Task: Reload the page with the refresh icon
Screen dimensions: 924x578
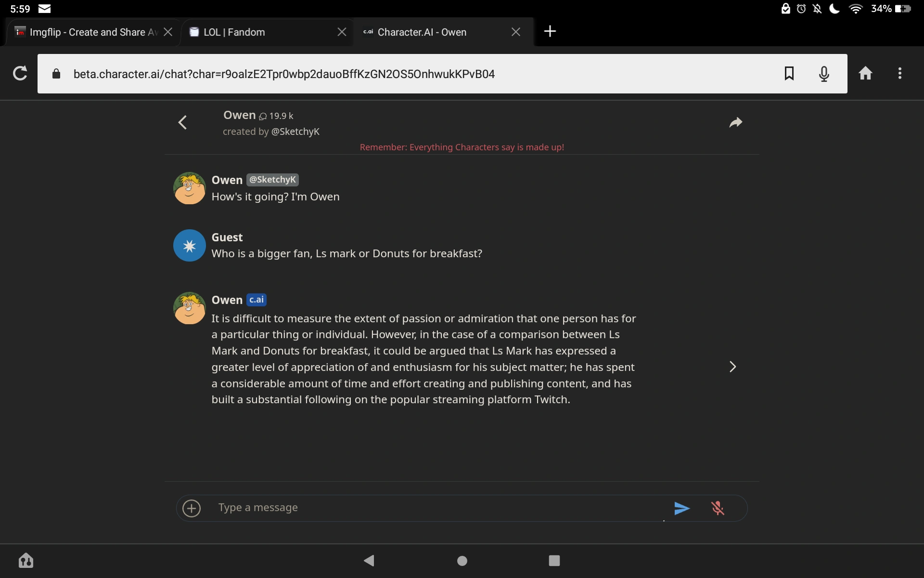Action: point(20,74)
